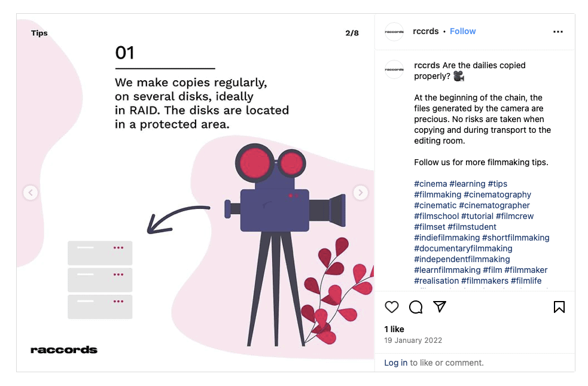Go to next carousel slide

point(360,193)
